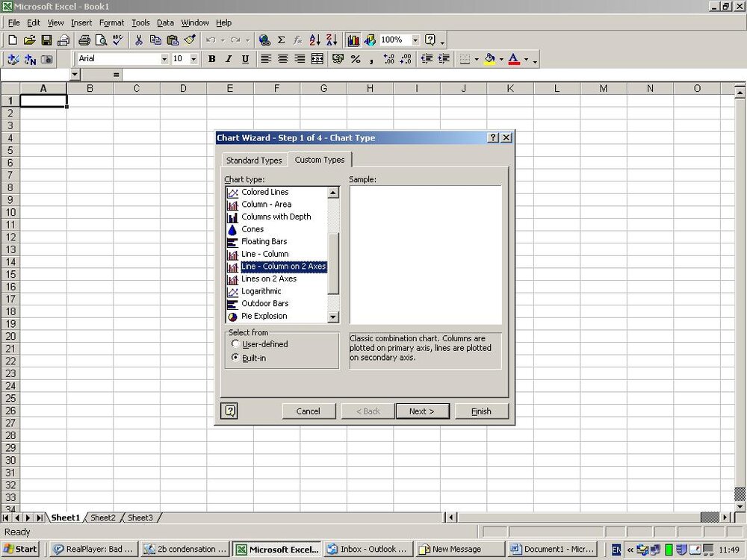Open the Name Box dropdown arrow
747x560 pixels.
(74, 74)
